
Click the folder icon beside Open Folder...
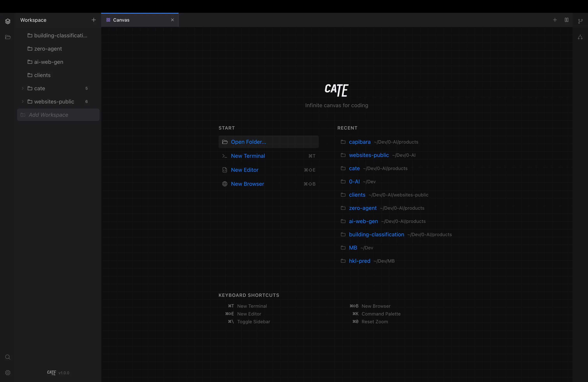click(x=225, y=142)
